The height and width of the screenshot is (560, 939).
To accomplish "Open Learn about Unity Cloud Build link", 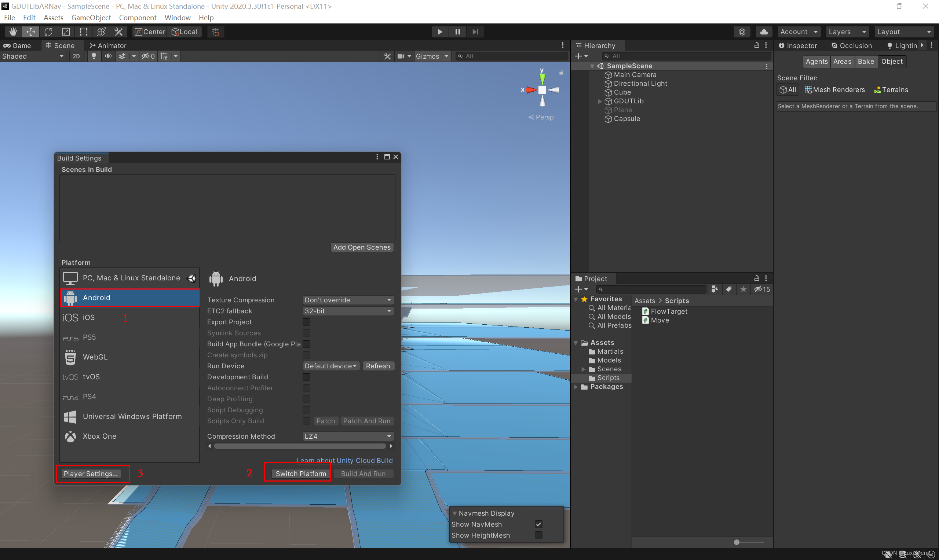I will (x=344, y=460).
